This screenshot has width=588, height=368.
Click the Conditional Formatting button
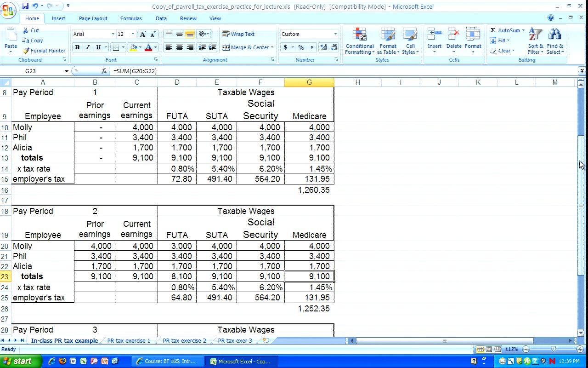[360, 41]
